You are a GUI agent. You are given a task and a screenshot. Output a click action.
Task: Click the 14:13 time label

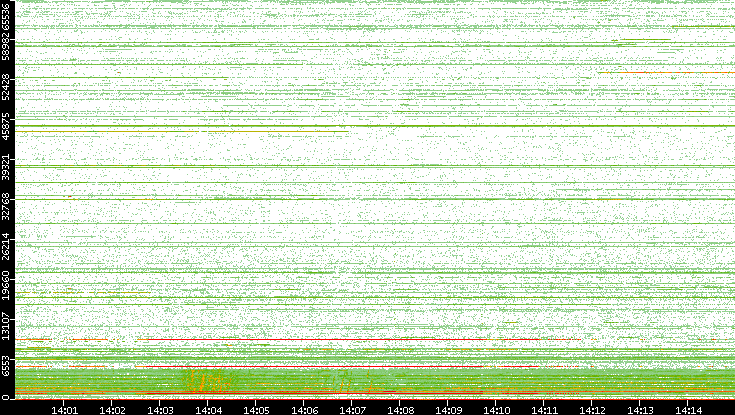click(640, 410)
